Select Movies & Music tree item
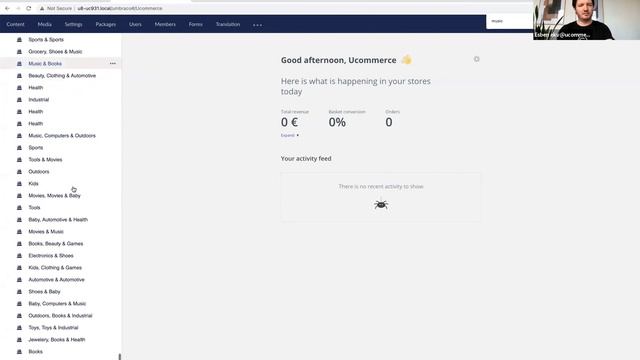 pos(46,231)
